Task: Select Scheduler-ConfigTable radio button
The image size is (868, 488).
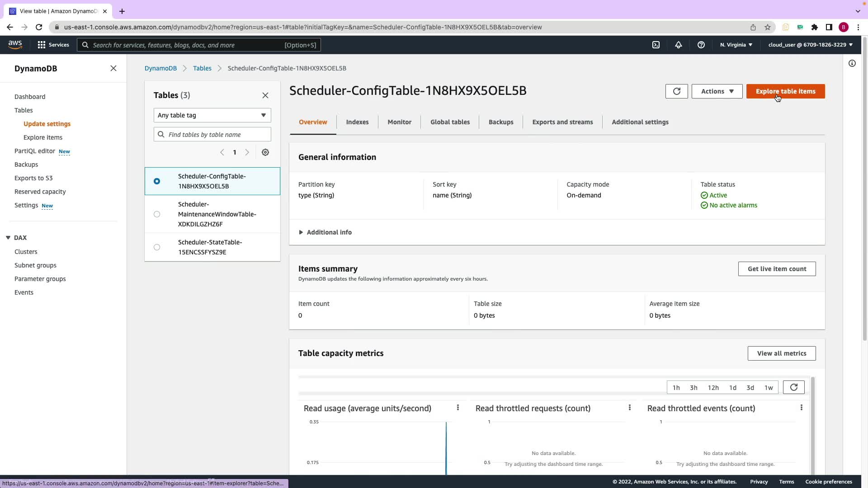Action: (x=157, y=181)
